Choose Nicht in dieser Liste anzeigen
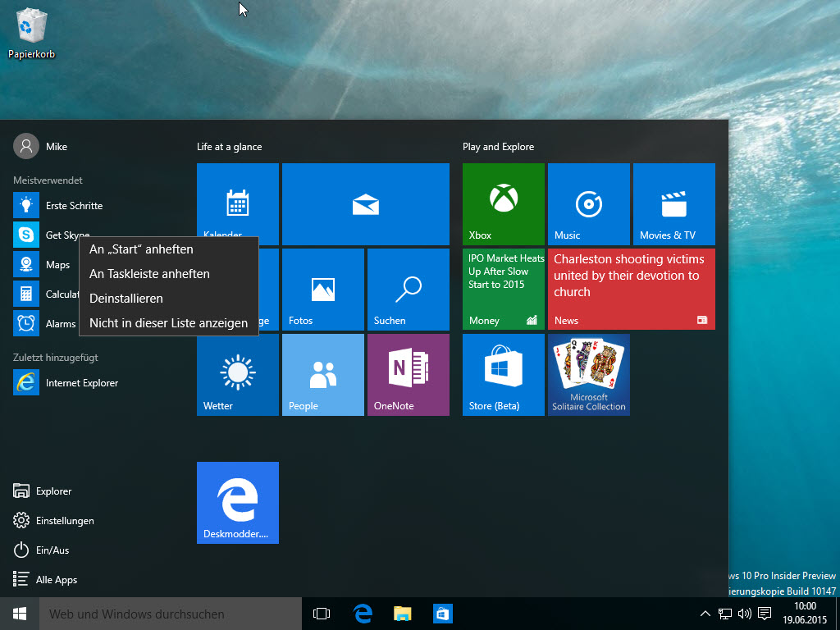This screenshot has width=840, height=630. point(169,323)
